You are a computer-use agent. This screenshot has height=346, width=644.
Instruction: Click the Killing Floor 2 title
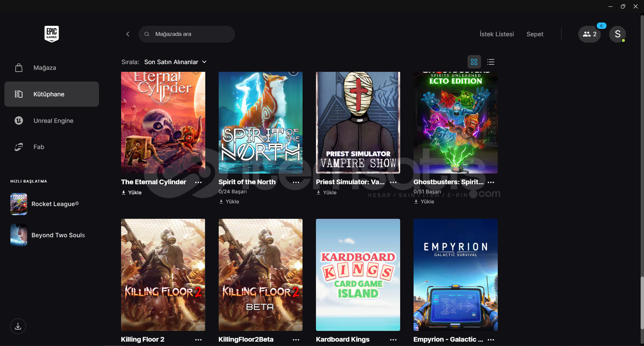[143, 339]
